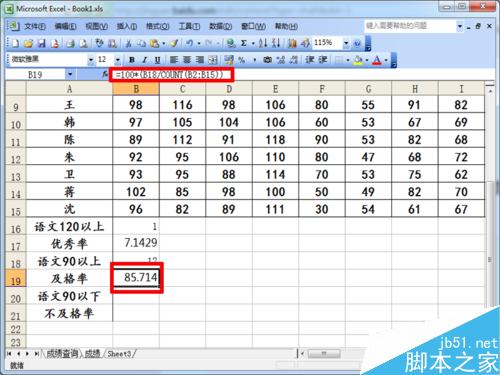The height and width of the screenshot is (375, 500).
Task: Select column B header
Action: click(x=136, y=89)
